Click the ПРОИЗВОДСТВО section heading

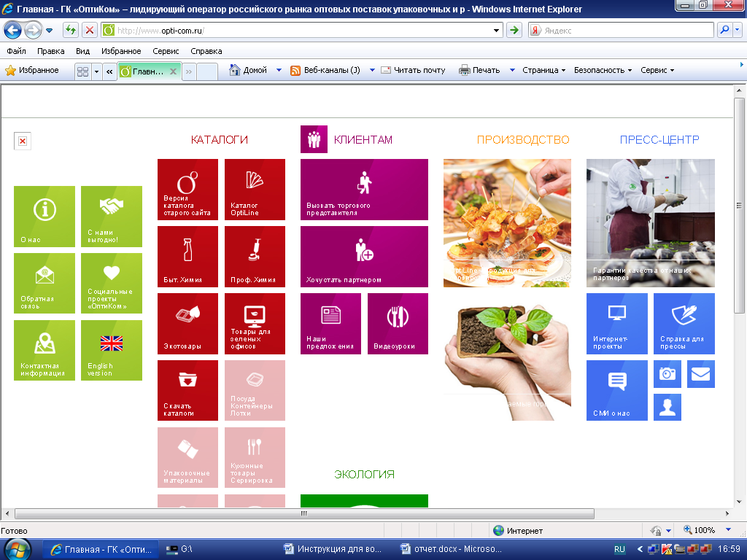click(523, 139)
